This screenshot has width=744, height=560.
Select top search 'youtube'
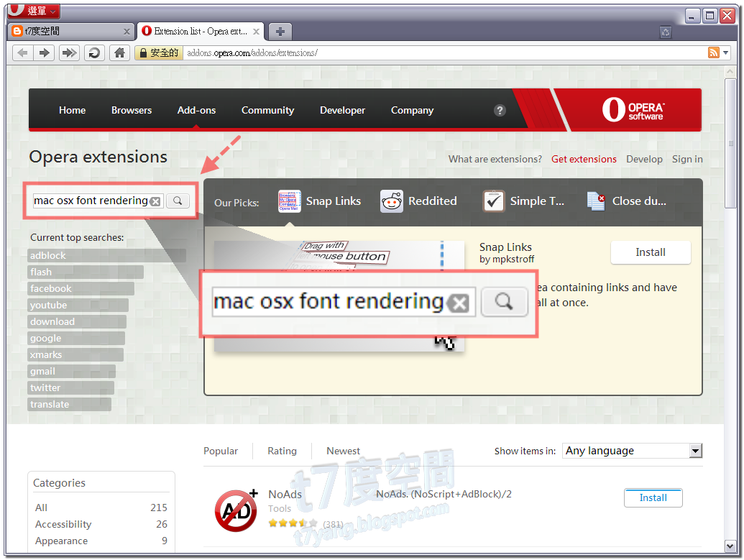[78, 305]
